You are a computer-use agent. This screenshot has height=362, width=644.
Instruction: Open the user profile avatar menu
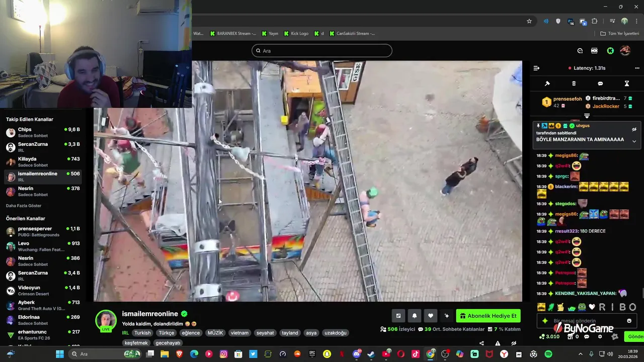tap(625, 51)
